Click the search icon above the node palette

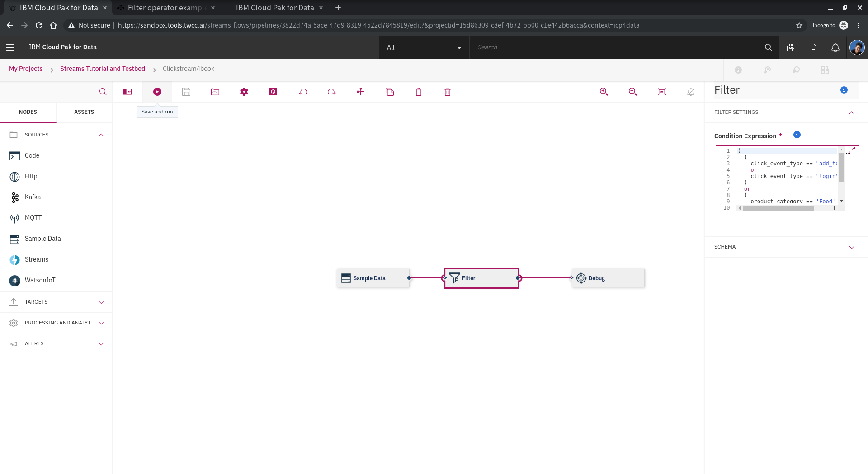pyautogui.click(x=103, y=92)
